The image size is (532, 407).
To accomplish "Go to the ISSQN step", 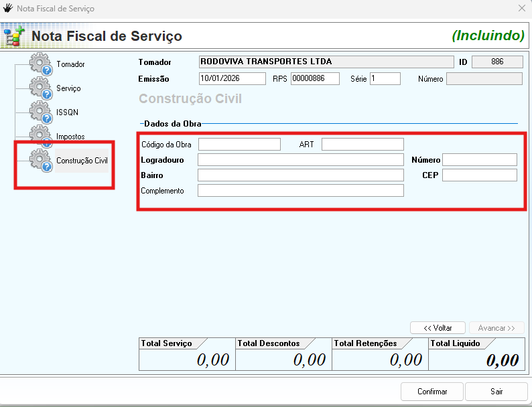I will [x=67, y=112].
